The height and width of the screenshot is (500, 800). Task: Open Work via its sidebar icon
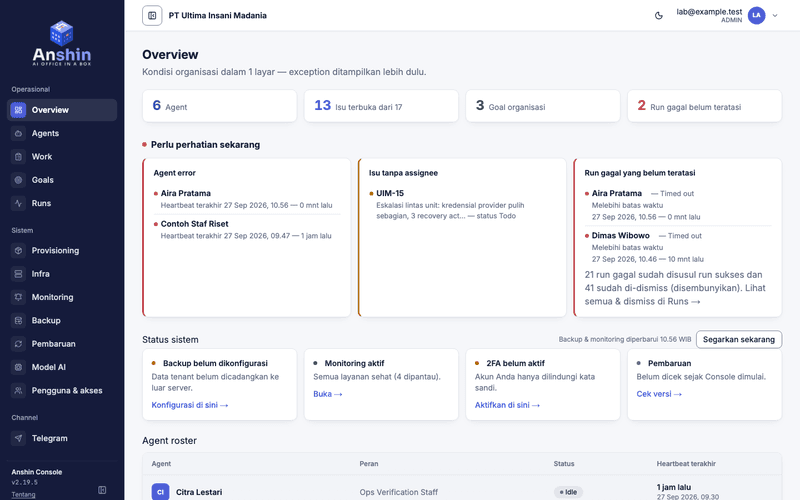(18, 157)
